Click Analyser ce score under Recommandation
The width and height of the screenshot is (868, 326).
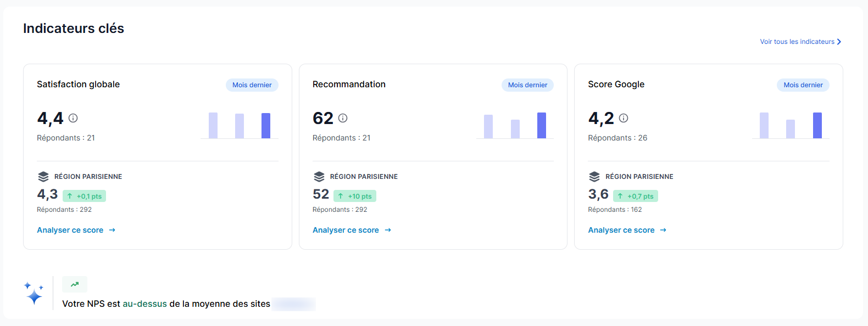[x=352, y=230]
